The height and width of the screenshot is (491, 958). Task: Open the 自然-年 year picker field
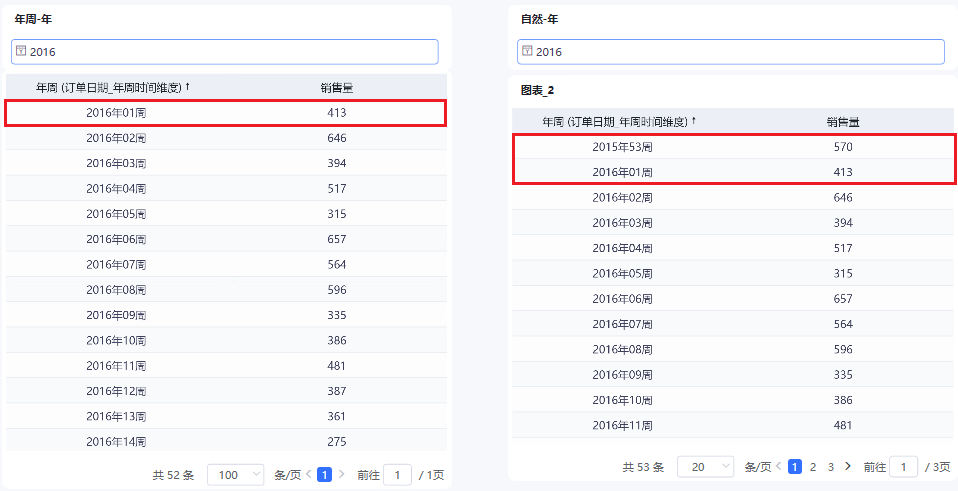pos(731,52)
